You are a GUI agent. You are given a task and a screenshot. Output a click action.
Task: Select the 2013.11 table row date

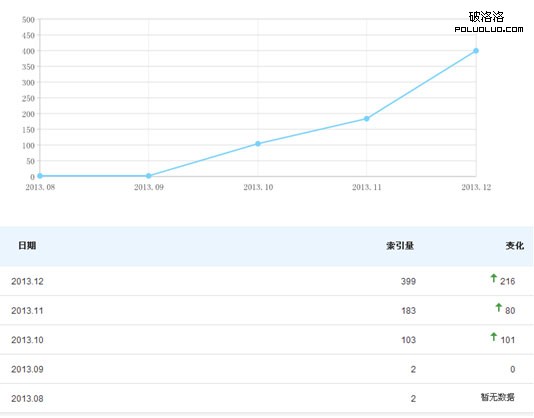pos(27,311)
